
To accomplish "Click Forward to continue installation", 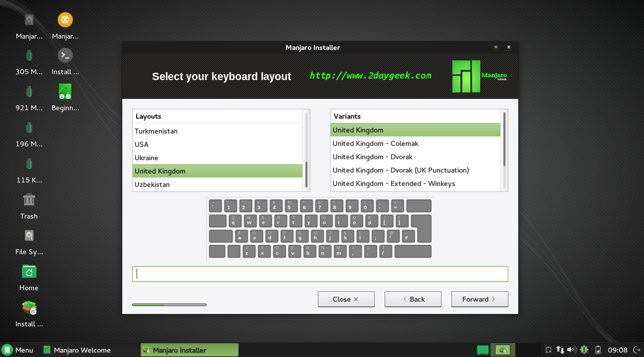I will pyautogui.click(x=479, y=299).
